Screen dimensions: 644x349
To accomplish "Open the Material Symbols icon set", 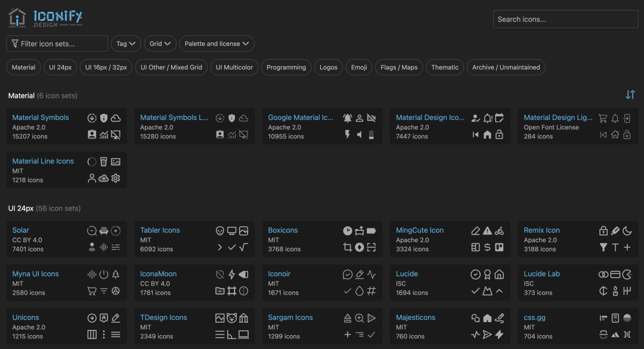I will coord(41,118).
